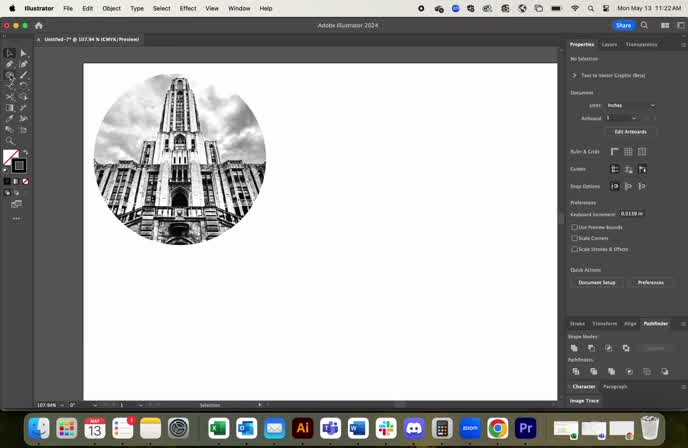The width and height of the screenshot is (688, 448).
Task: Click the Change Screen Mode icon
Action: 16,204
